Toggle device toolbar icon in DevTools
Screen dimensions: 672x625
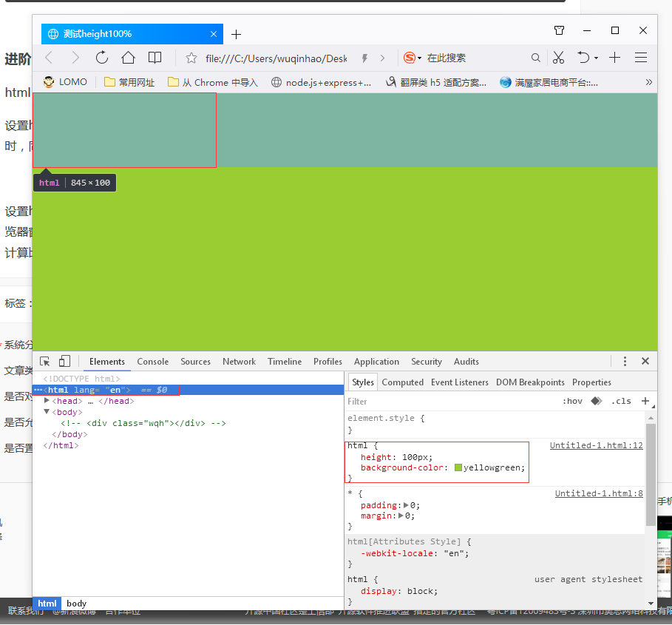pos(64,362)
